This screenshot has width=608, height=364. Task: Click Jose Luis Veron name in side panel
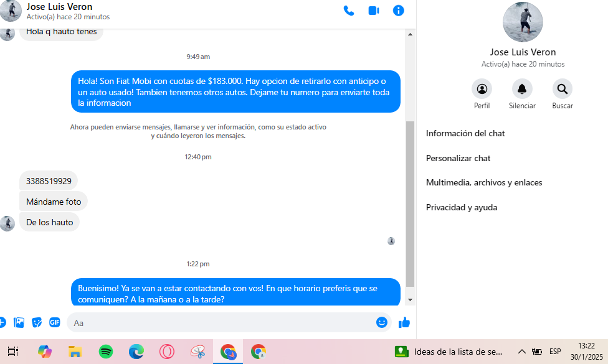[523, 52]
